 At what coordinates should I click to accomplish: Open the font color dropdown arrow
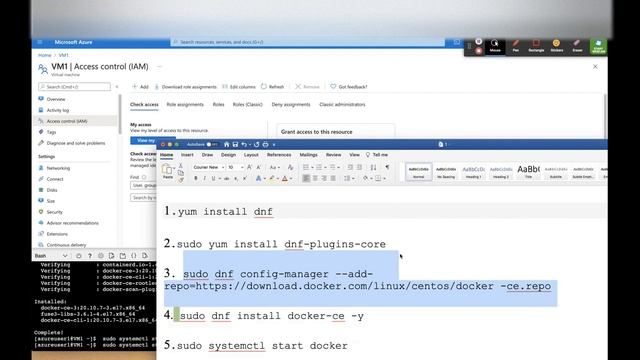(x=291, y=179)
